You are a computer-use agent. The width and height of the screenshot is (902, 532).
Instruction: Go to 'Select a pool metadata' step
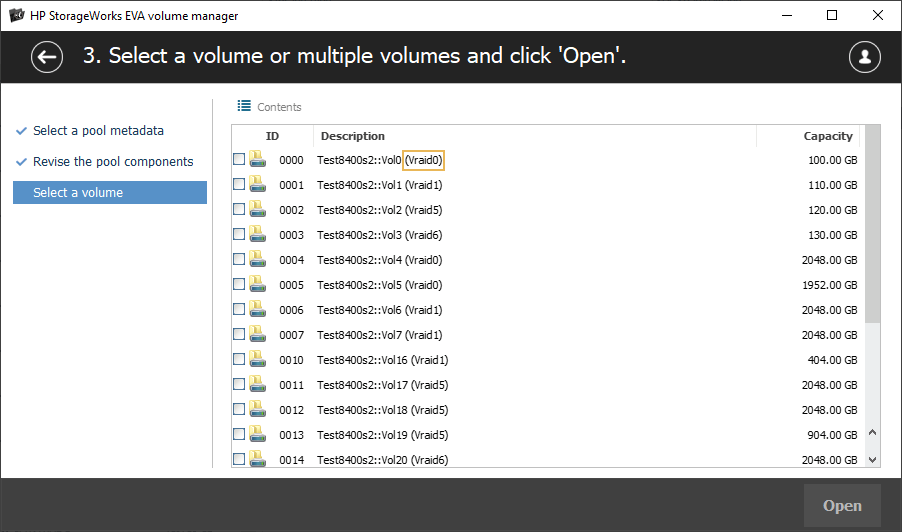(98, 131)
